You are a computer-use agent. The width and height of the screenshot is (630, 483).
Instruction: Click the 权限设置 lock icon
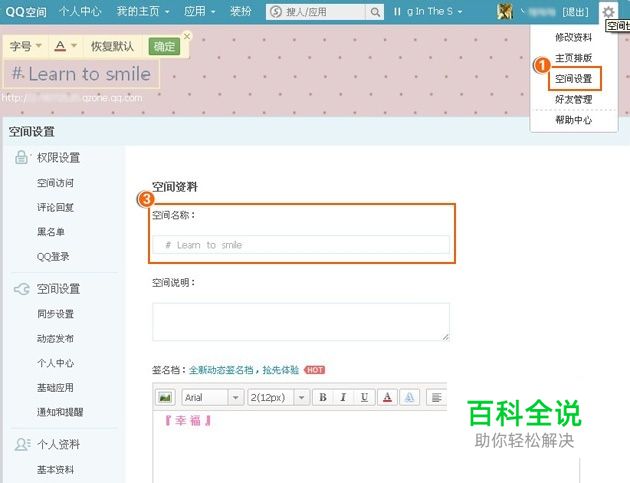click(x=21, y=157)
